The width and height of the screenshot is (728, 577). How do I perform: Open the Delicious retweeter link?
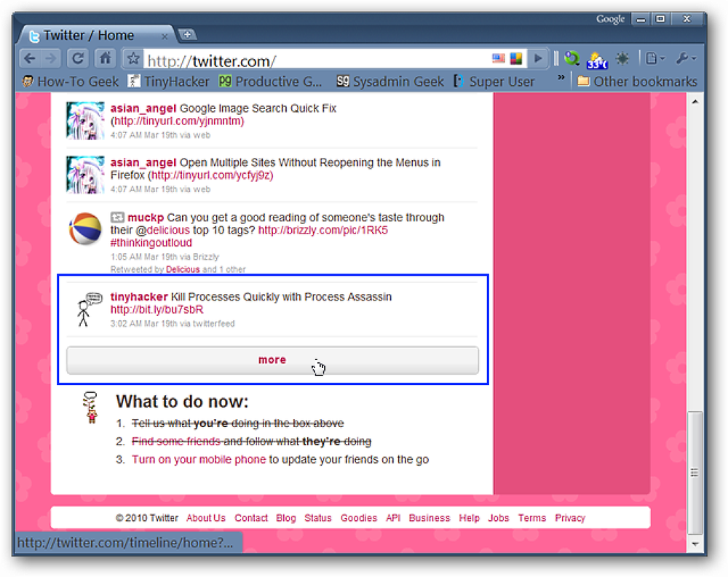coord(183,269)
